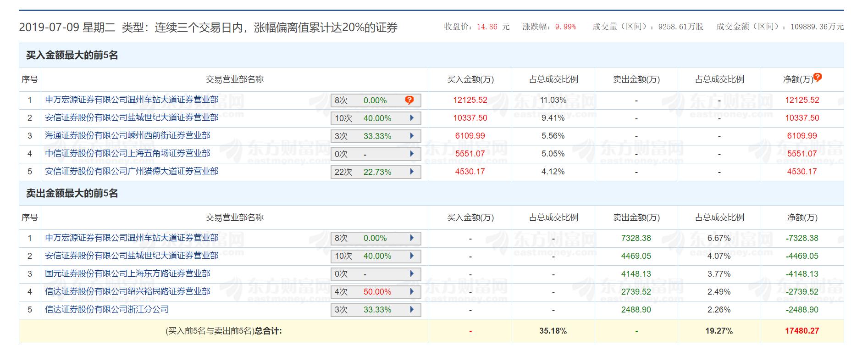Click total net amount 17480.27
Viewport: 868px width, 357px height.
[x=802, y=331]
